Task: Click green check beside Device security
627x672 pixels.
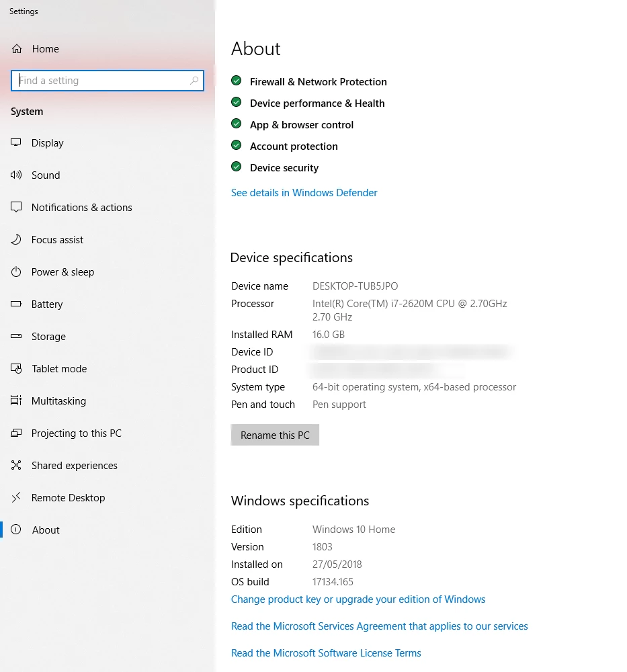Action: point(236,167)
